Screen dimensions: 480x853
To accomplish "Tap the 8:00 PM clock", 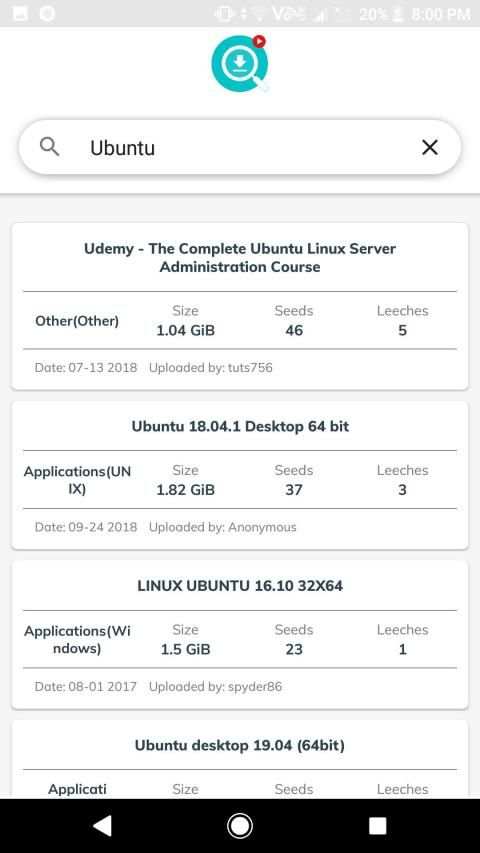I will (441, 14).
